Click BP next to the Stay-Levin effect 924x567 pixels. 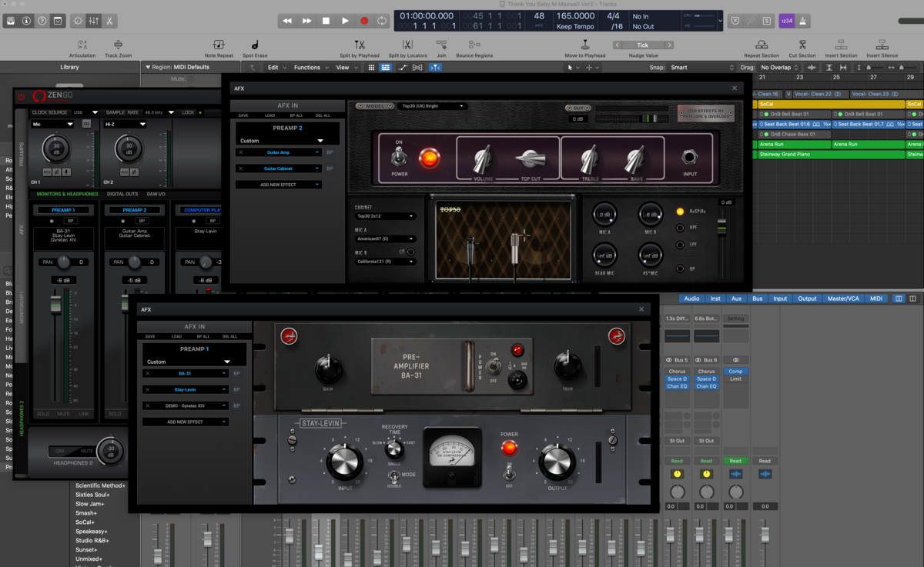click(237, 390)
